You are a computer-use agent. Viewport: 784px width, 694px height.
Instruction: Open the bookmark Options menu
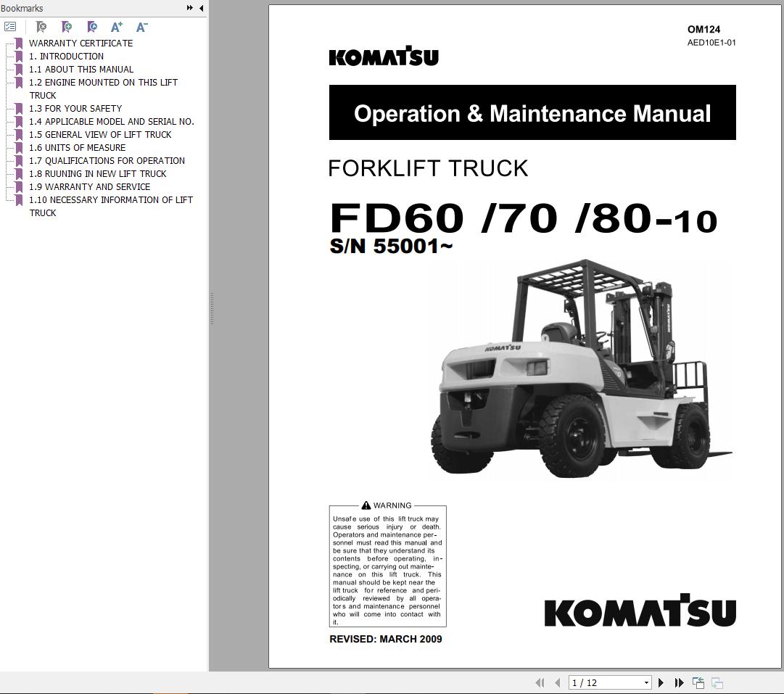(10, 26)
